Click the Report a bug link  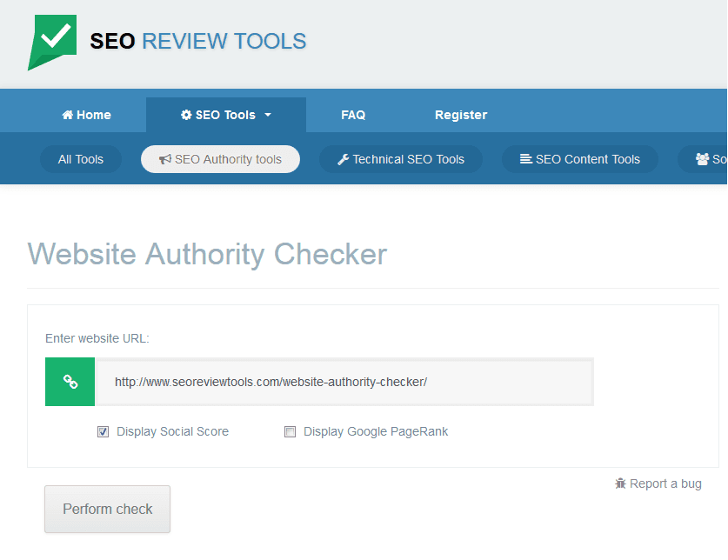(x=665, y=483)
